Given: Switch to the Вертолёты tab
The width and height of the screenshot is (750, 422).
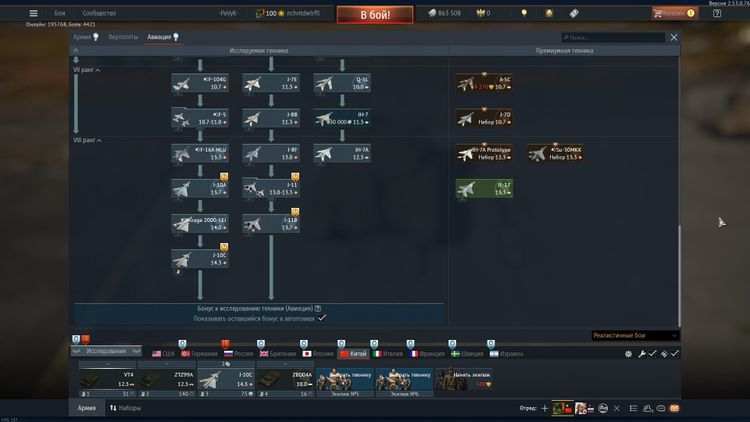Looking at the screenshot, I should tap(123, 37).
